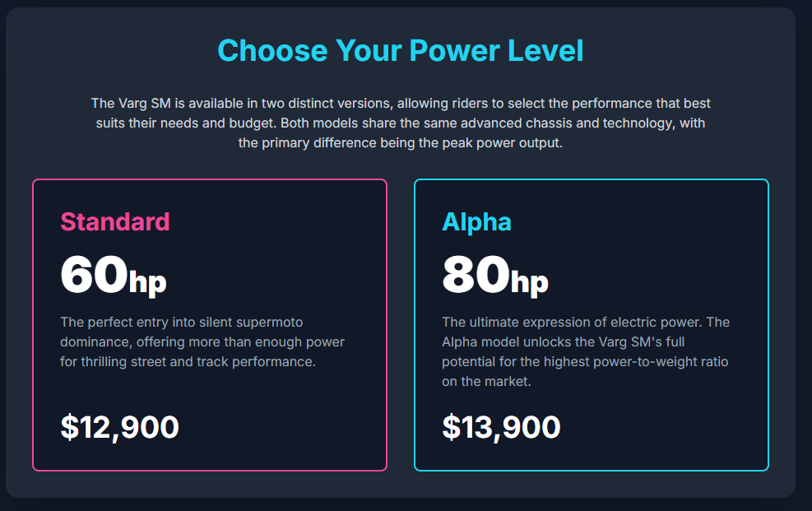This screenshot has width=812, height=511.
Task: Click the Alpha model description text
Action: [x=585, y=351]
